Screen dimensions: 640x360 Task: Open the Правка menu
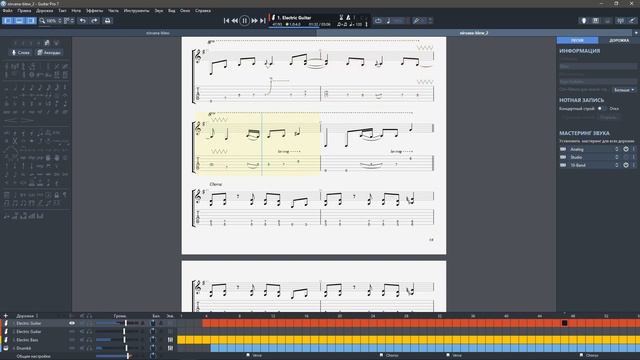point(24,11)
